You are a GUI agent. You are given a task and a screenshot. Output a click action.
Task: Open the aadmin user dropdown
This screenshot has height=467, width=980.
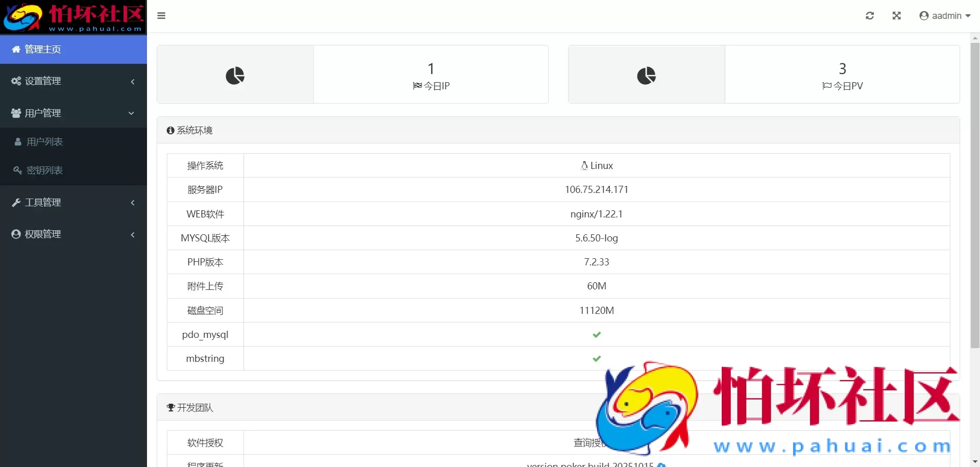click(945, 16)
